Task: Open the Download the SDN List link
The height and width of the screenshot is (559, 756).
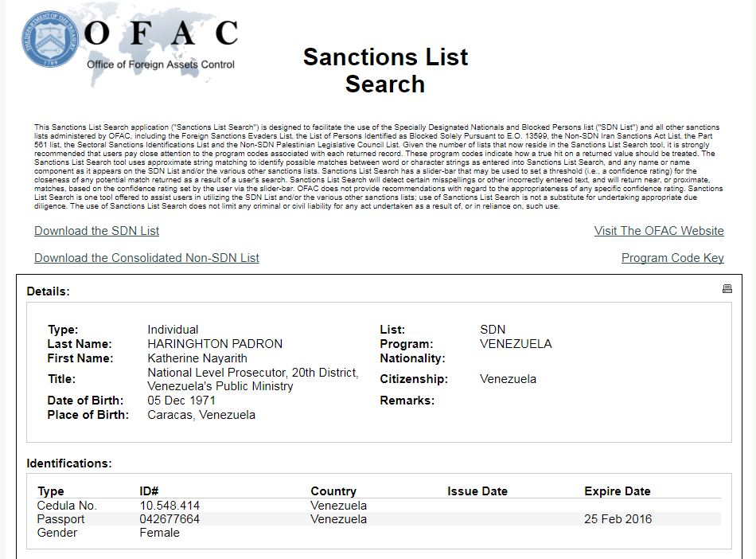Action: pyautogui.click(x=96, y=231)
